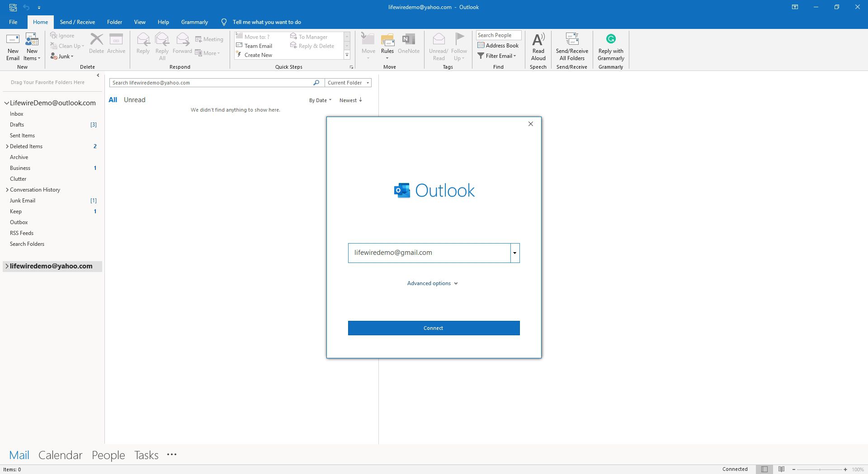Click the Move icon in the ribbon
868x474 pixels.
[x=368, y=47]
